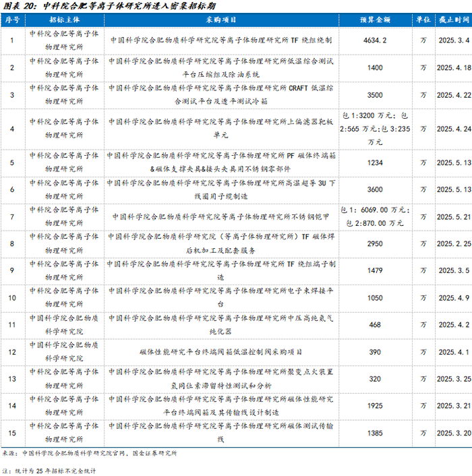Click project 磁体性能研究平台终端阀箱低温控制阀采购项目
Viewport: 472px width, 476px height.
221,352
